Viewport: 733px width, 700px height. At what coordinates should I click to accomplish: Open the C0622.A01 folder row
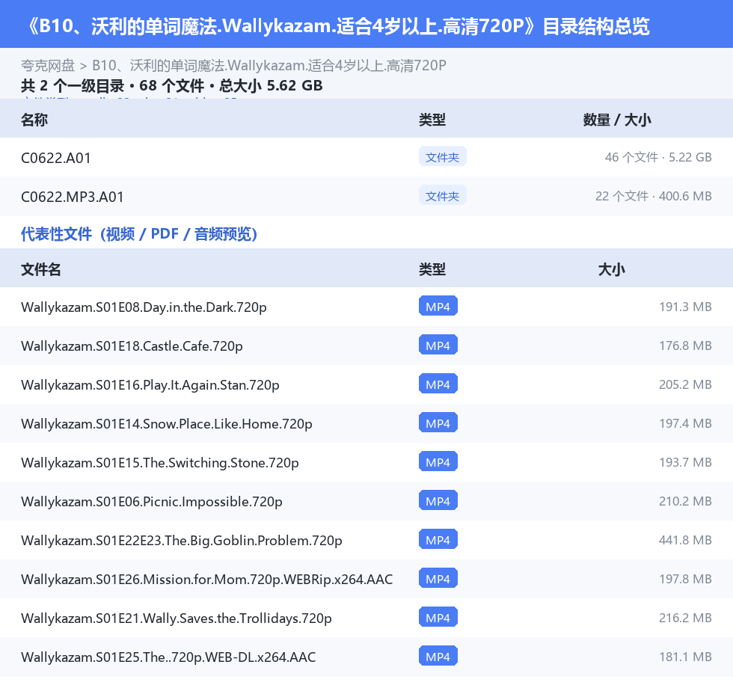point(366,158)
